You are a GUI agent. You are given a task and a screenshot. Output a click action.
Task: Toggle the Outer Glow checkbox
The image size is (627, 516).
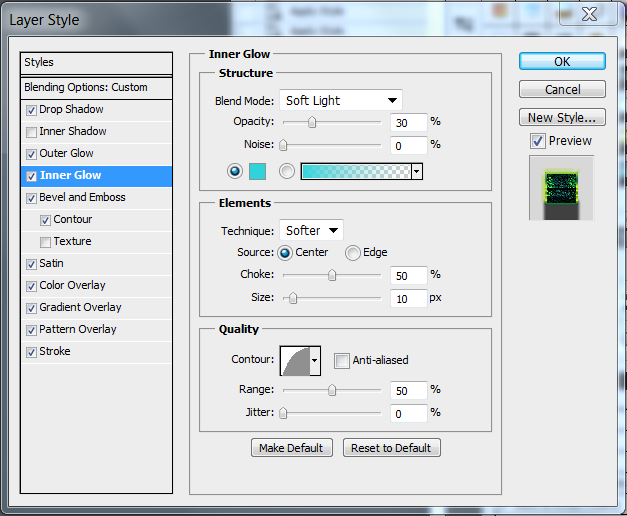point(31,154)
